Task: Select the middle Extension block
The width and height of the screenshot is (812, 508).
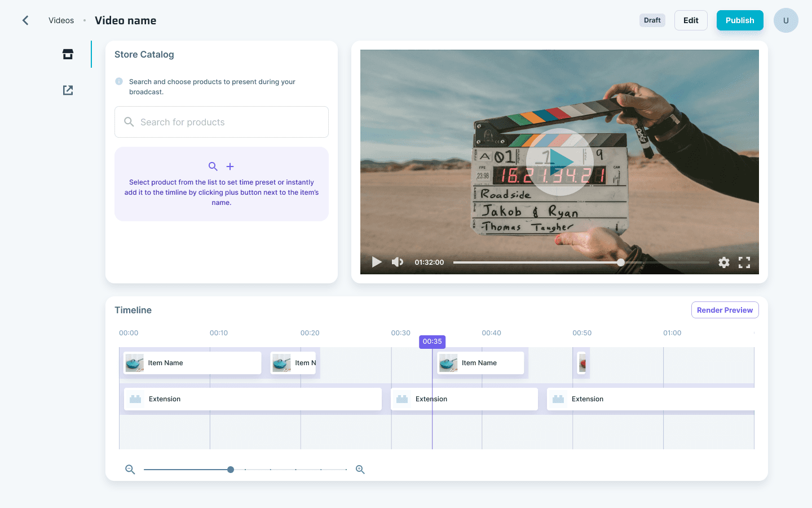Action: (464, 399)
